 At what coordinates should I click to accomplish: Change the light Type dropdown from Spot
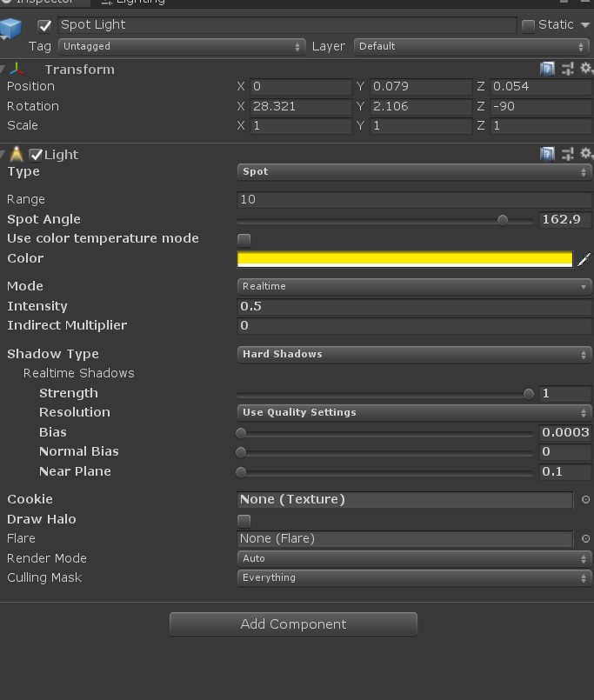[x=413, y=171]
